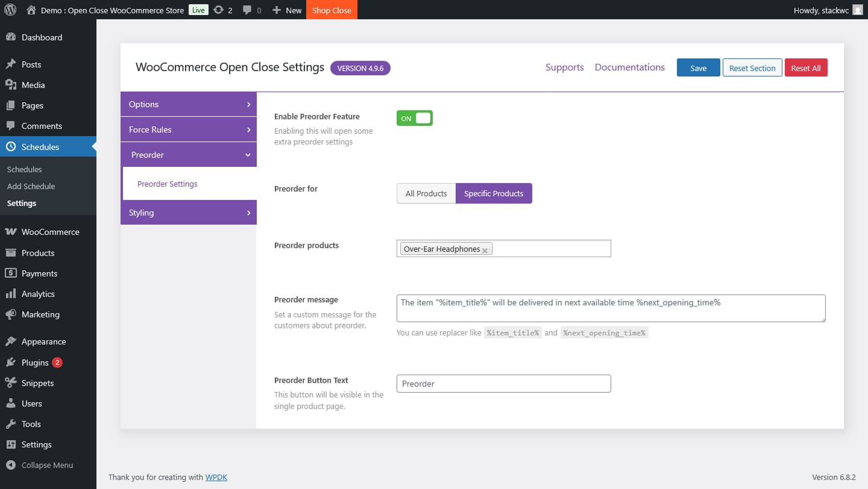Image resolution: width=868 pixels, height=489 pixels.
Task: Open the home icon beside site name
Action: pos(31,10)
